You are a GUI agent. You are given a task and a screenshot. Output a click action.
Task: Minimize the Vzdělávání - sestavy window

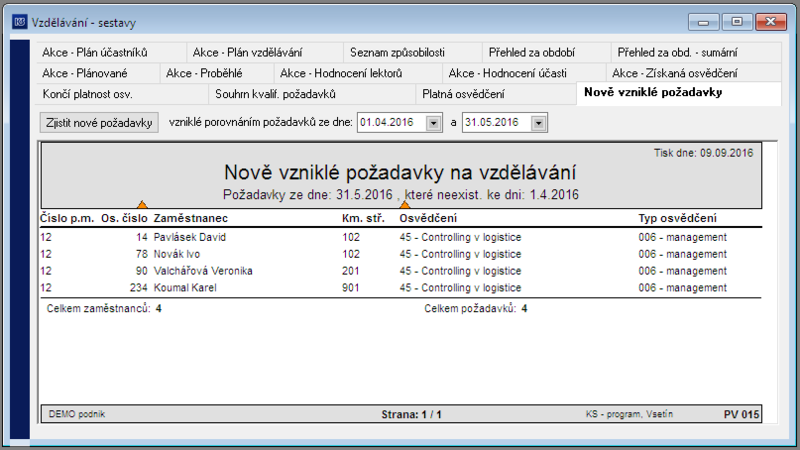703,22
